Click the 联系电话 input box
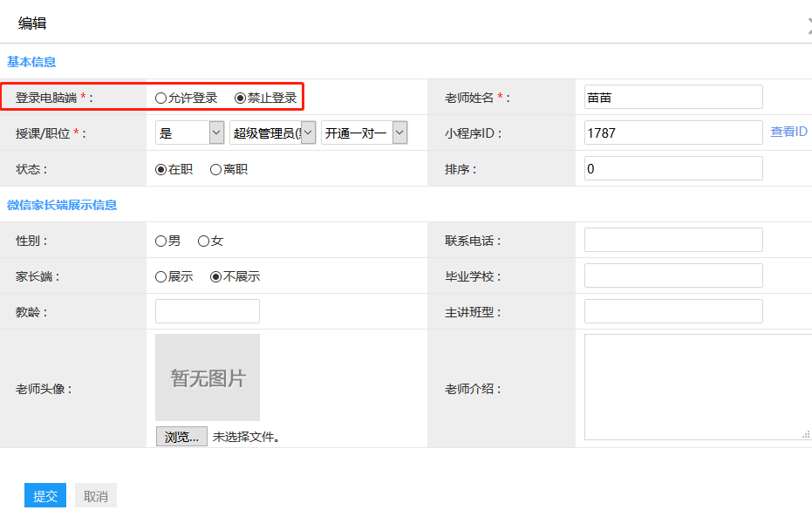This screenshot has height=510, width=812. tap(673, 240)
